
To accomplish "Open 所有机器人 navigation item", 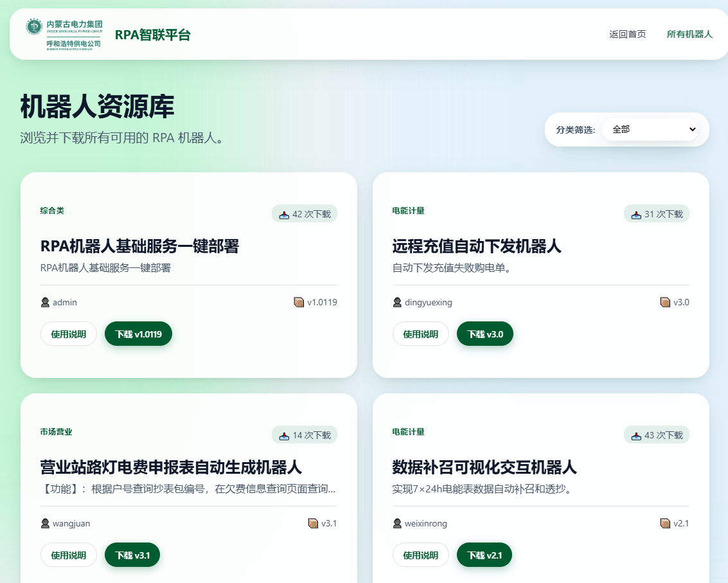I will 689,34.
